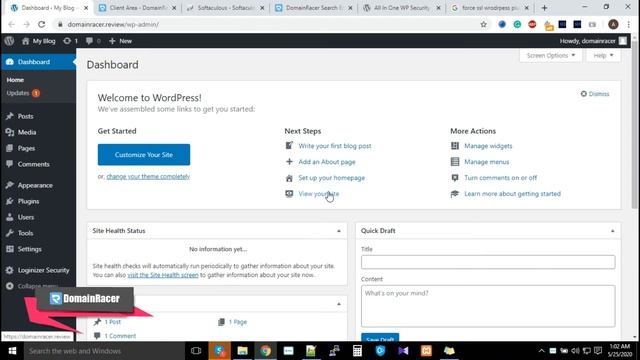Expand the Help dropdown tab
The height and width of the screenshot is (360, 640).
coord(603,56)
